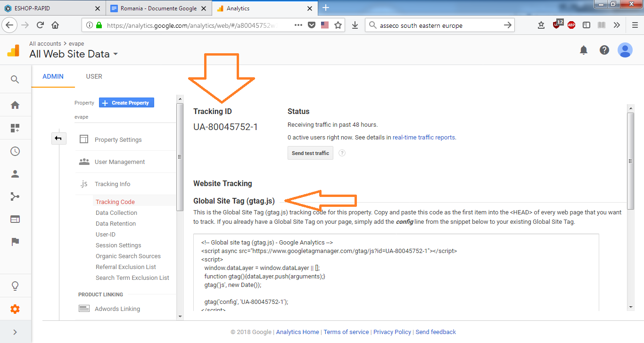Reload the page with browser refresh button
The height and width of the screenshot is (343, 644).
tap(41, 25)
